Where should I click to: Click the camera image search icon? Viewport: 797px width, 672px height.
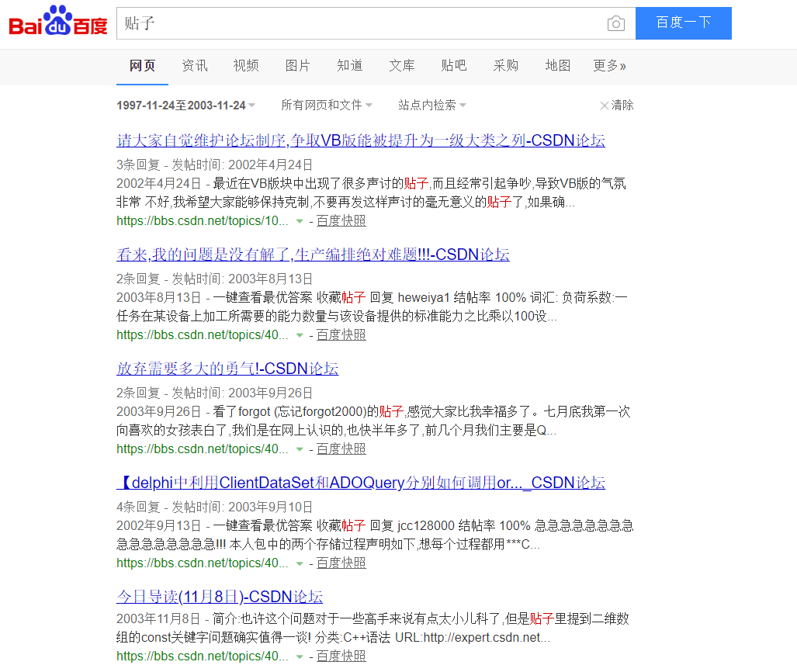(x=615, y=23)
